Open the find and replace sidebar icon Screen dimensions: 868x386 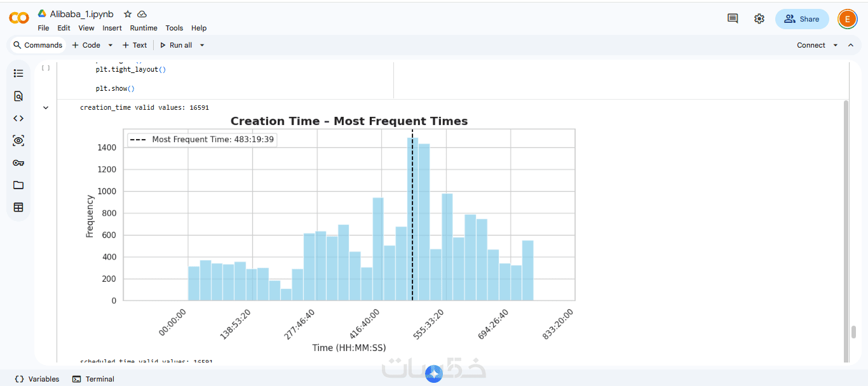coord(18,96)
